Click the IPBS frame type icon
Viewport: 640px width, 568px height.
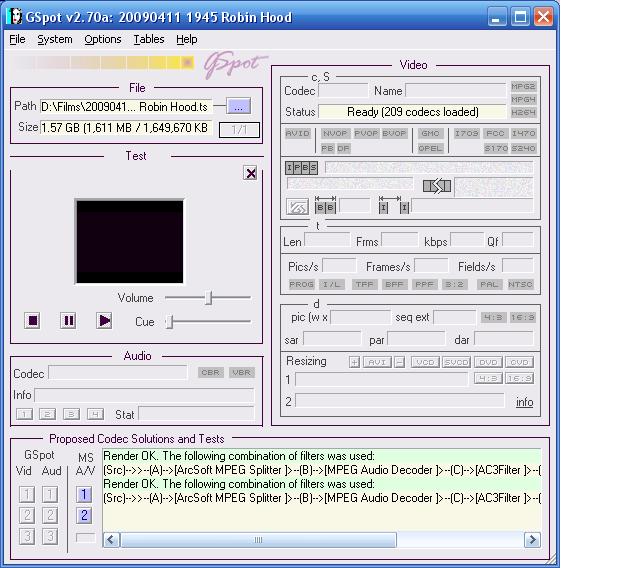(x=301, y=168)
